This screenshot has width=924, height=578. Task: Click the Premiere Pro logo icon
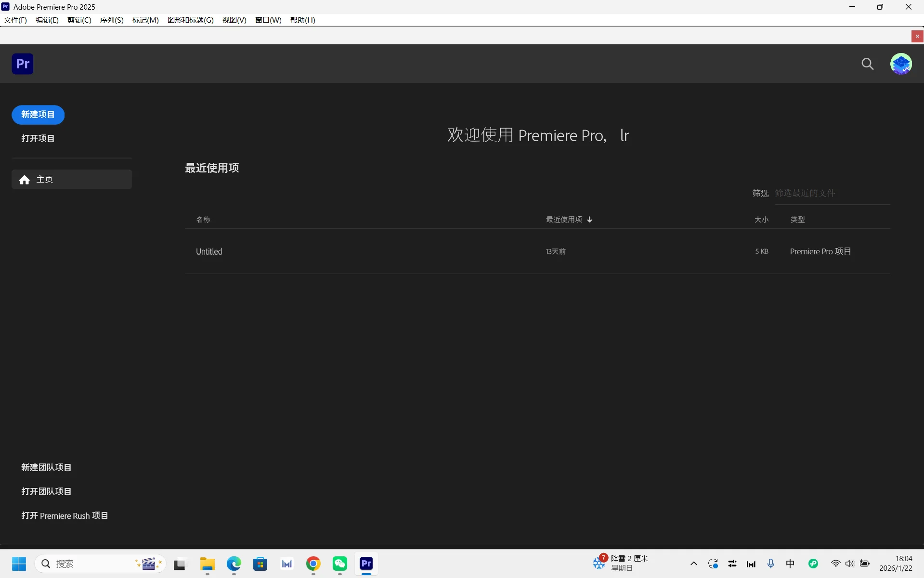pos(23,64)
